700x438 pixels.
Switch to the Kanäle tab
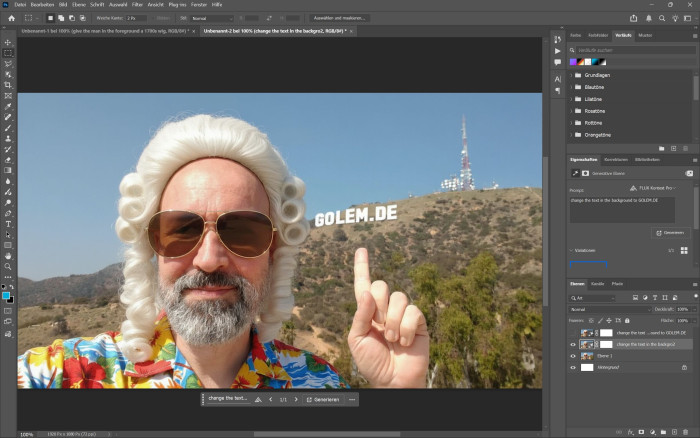[598, 284]
